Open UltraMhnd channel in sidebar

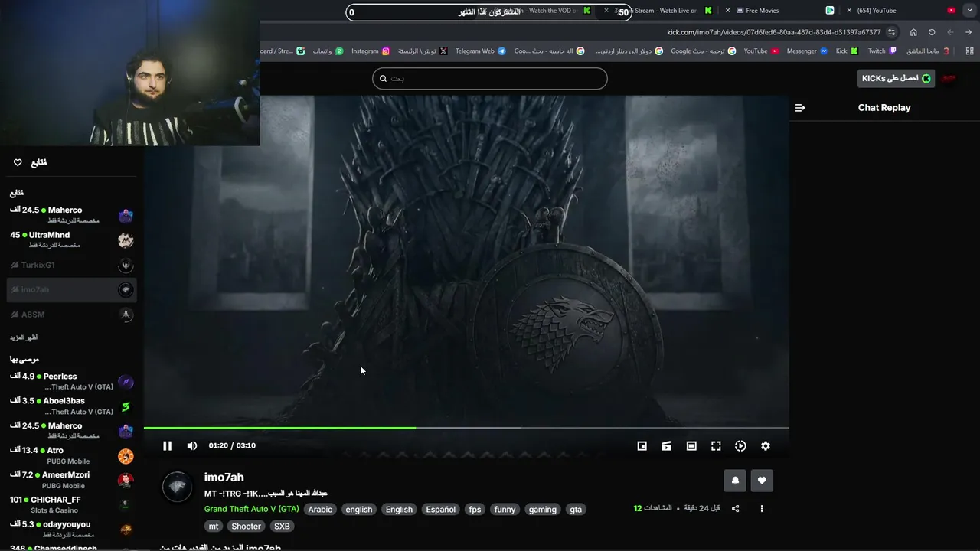(x=71, y=240)
